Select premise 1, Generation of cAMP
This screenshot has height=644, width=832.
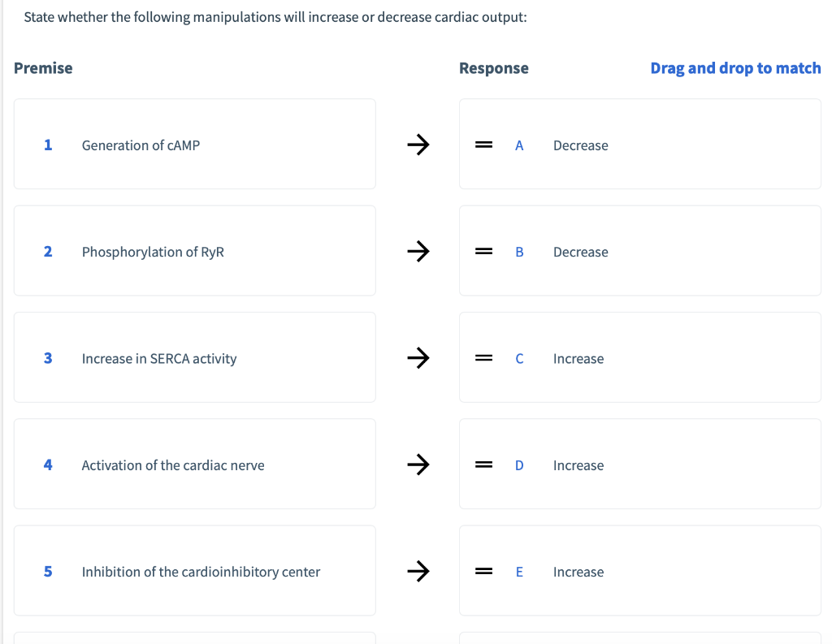(x=195, y=145)
